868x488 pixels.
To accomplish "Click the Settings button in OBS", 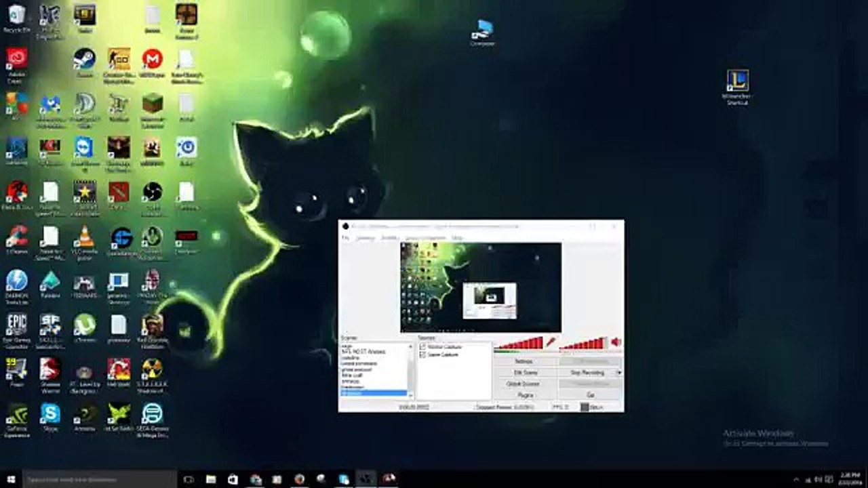I will [x=524, y=361].
